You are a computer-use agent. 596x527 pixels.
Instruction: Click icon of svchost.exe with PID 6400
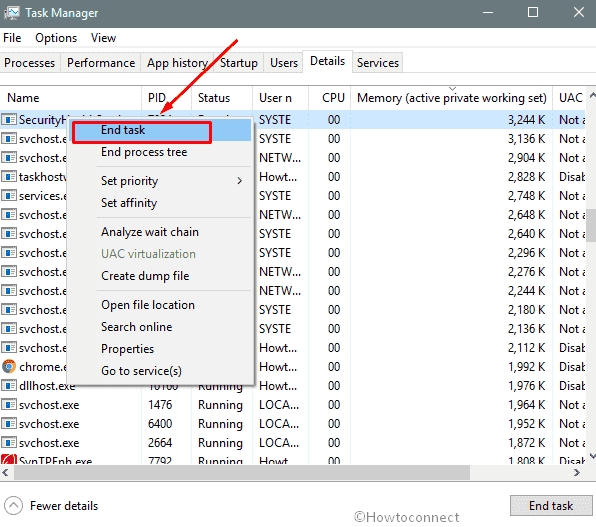pos(9,424)
